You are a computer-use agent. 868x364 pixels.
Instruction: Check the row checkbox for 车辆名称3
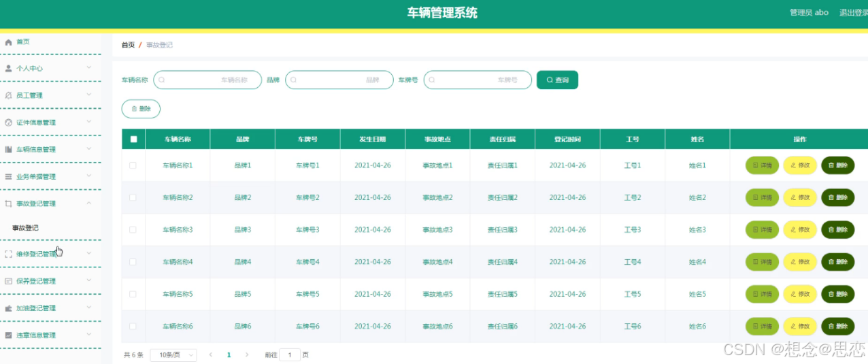(x=133, y=230)
